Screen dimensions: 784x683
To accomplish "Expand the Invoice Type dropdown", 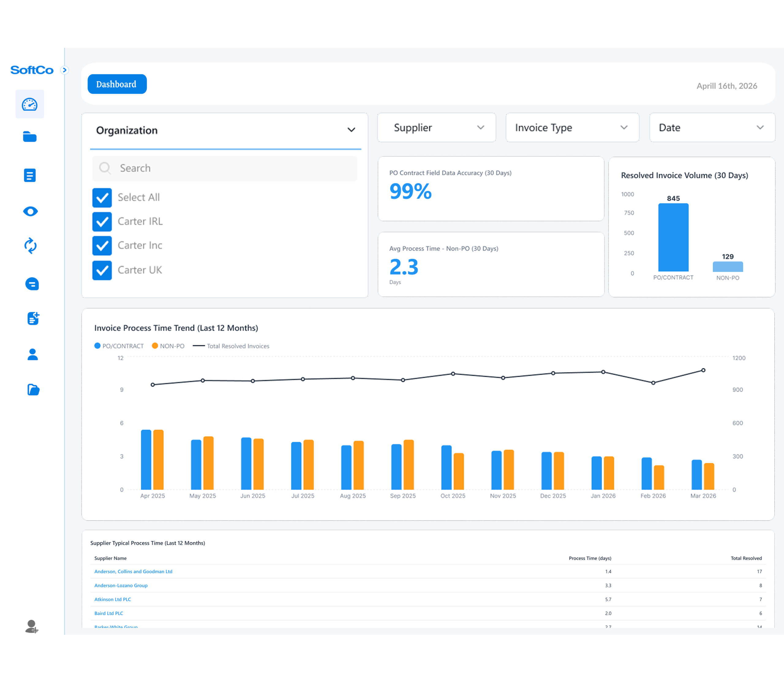I will (571, 128).
